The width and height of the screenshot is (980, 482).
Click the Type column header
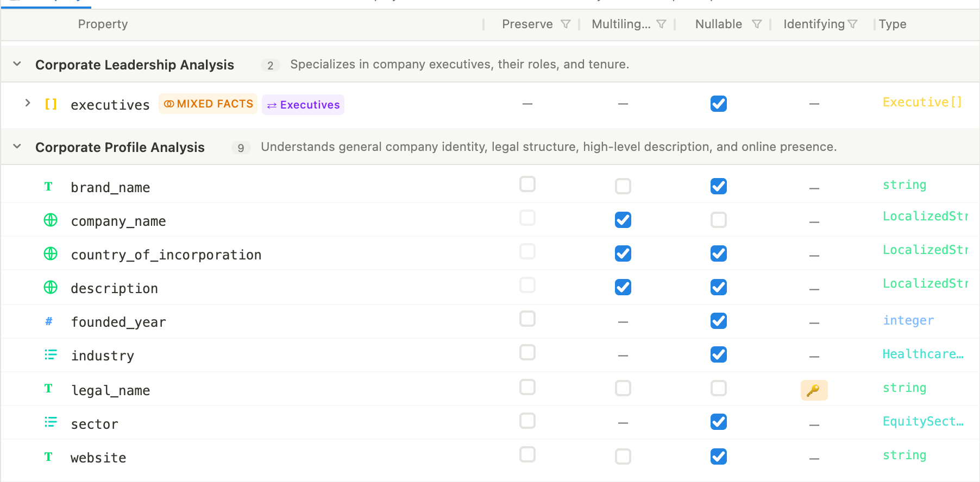point(893,24)
